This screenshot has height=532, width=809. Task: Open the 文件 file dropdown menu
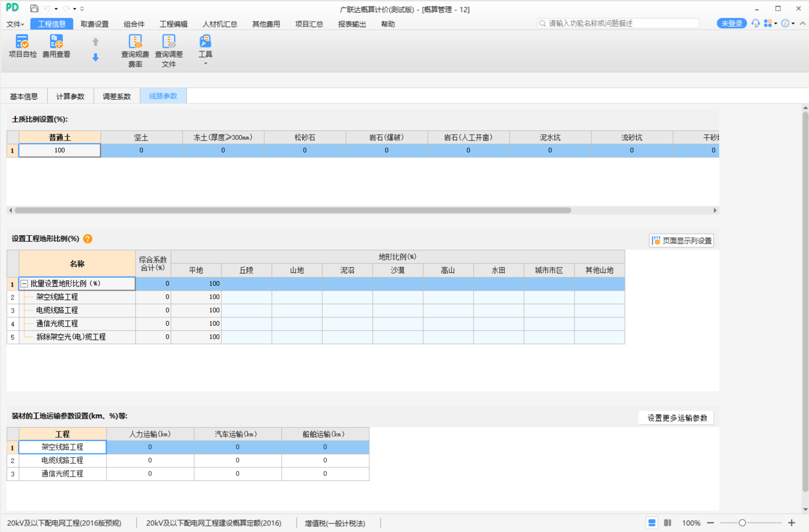pyautogui.click(x=15, y=24)
